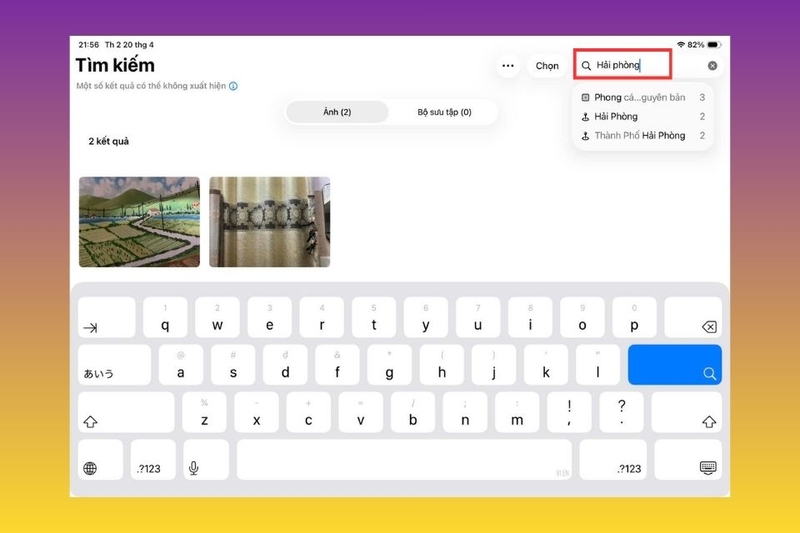
Task: Tap the blue search key on keyboard
Action: coord(674,365)
